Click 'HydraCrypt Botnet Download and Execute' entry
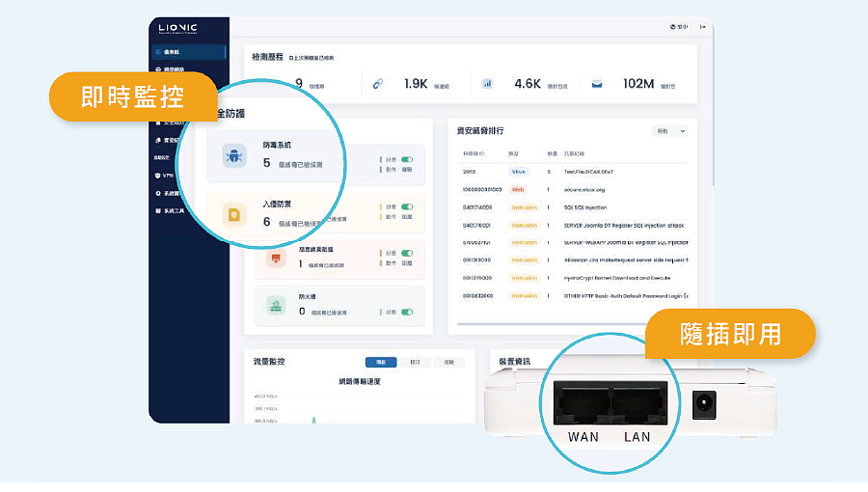 point(616,278)
